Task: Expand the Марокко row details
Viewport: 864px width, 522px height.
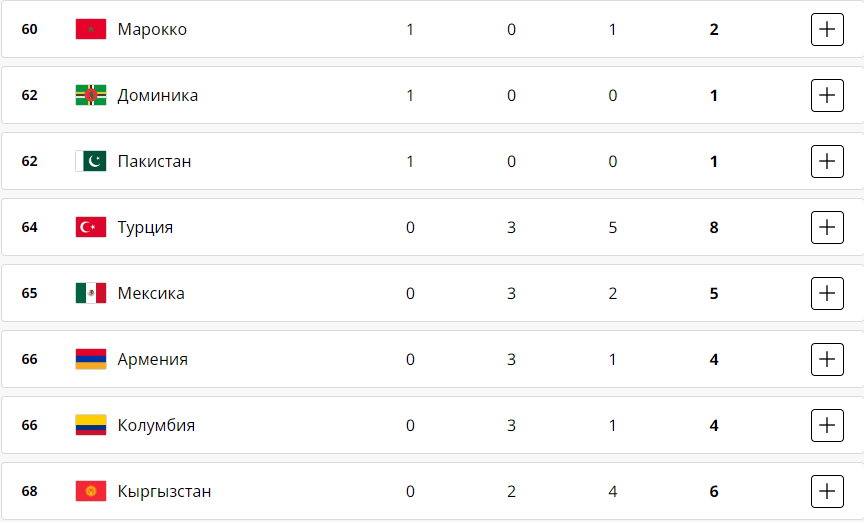Action: (826, 29)
